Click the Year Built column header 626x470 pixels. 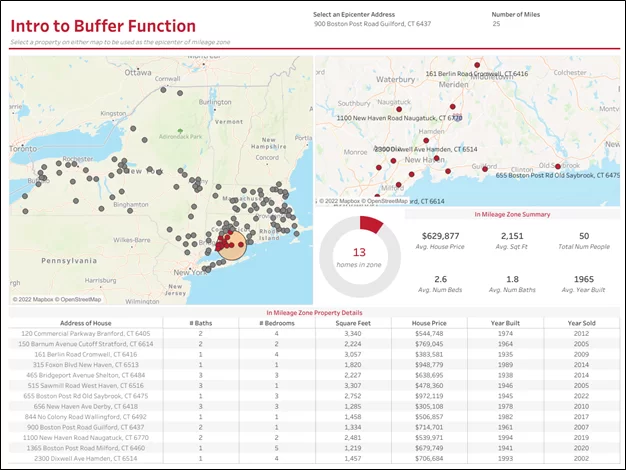(x=505, y=323)
